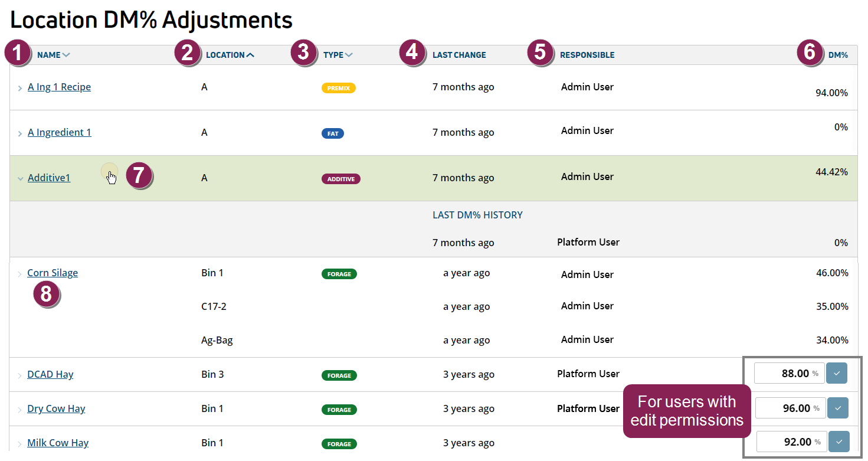The image size is (868, 461).
Task: Click the PREMIX type badge
Action: pos(339,88)
